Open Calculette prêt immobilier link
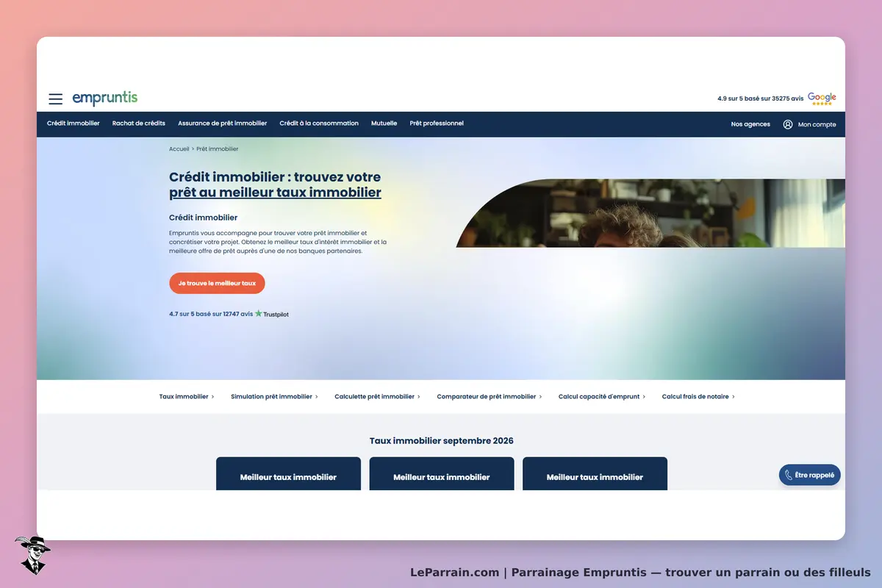 (x=377, y=396)
